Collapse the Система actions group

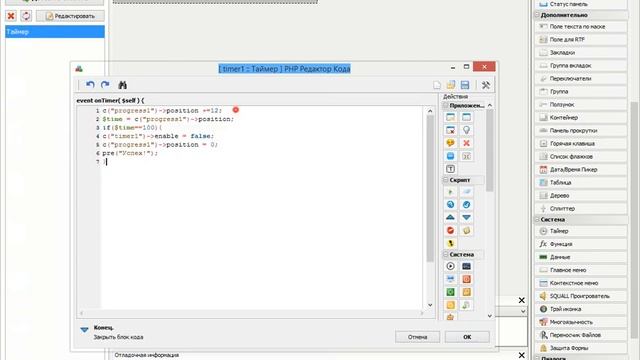point(446,254)
